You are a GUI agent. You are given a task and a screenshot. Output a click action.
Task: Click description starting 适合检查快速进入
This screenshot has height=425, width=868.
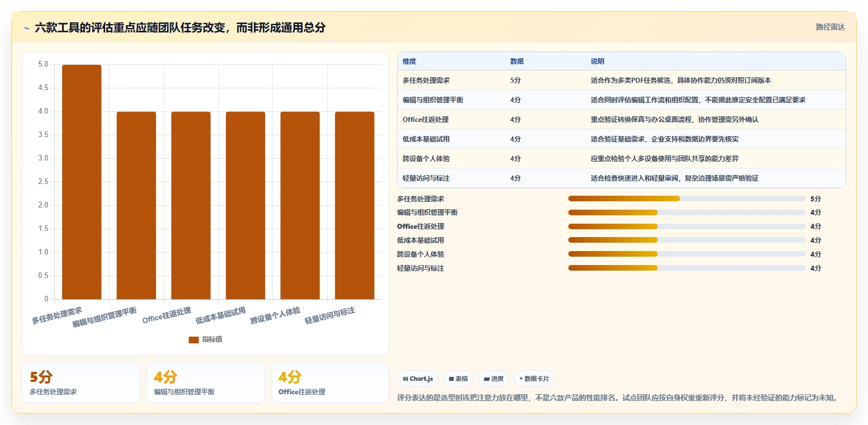click(674, 178)
